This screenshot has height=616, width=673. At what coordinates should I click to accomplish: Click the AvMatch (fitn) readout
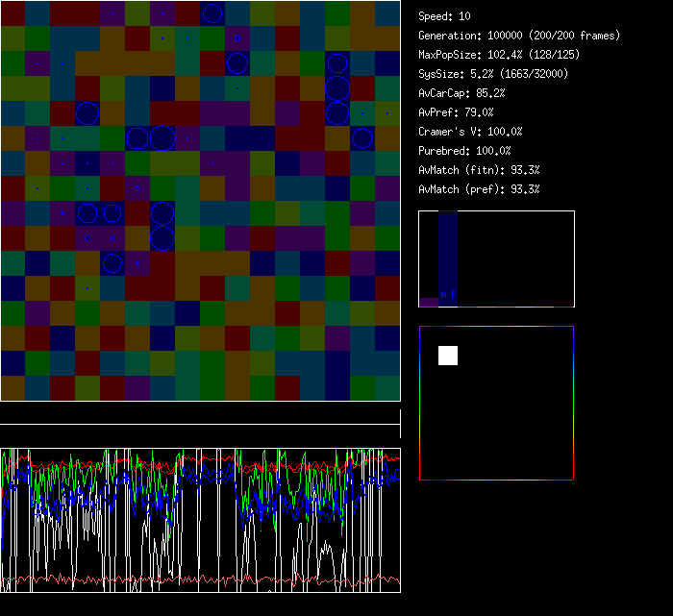pyautogui.click(x=480, y=170)
